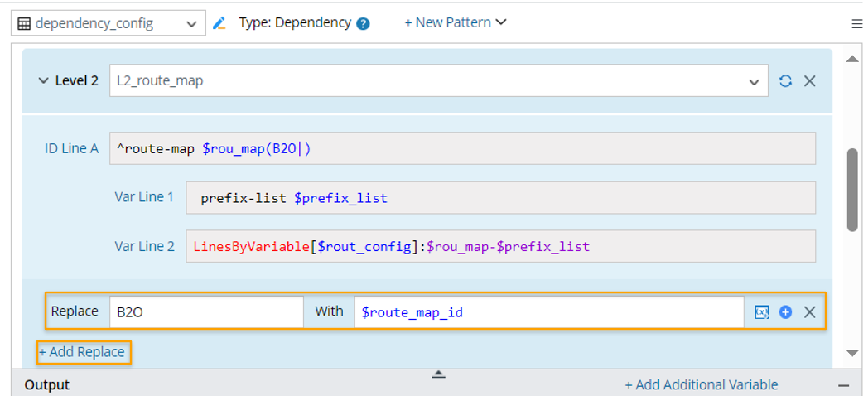Click the With field containing $route_map_id
This screenshot has height=396, width=868.
pyautogui.click(x=548, y=312)
